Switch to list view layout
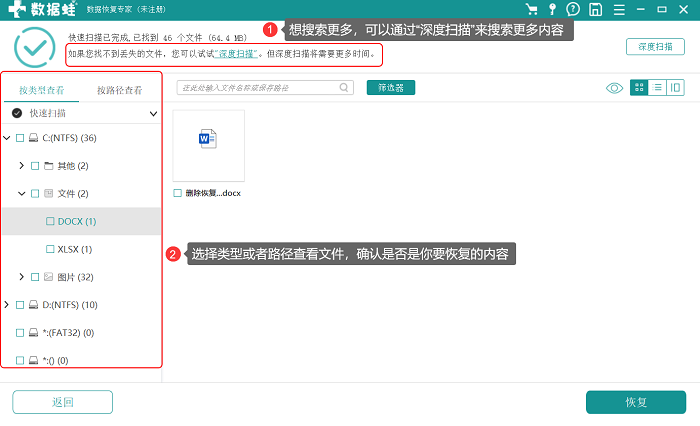 click(657, 88)
